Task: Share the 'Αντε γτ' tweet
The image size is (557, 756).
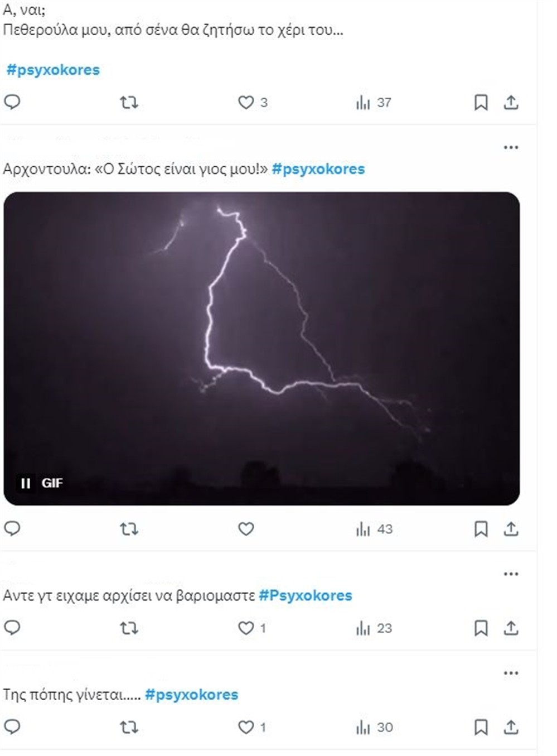Action: coord(512,628)
